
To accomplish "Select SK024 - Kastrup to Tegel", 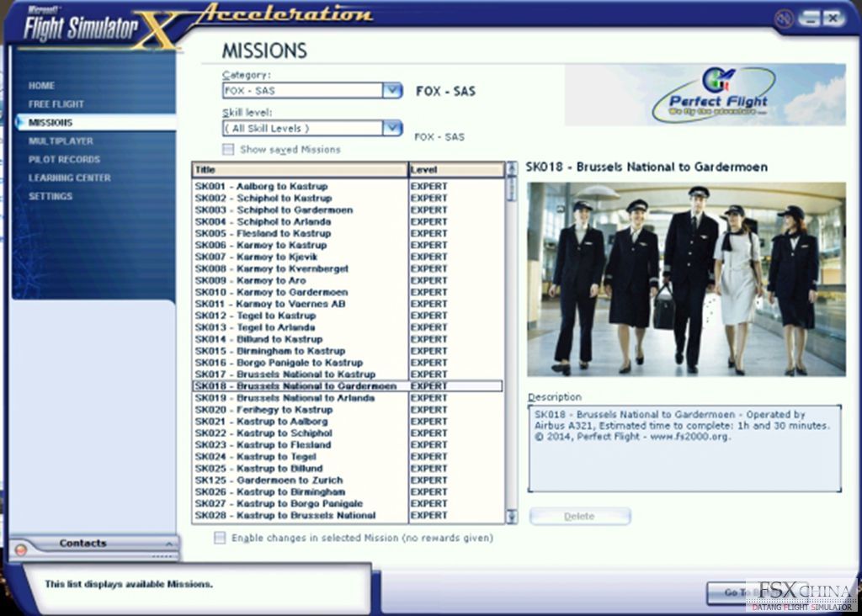I will click(348, 457).
